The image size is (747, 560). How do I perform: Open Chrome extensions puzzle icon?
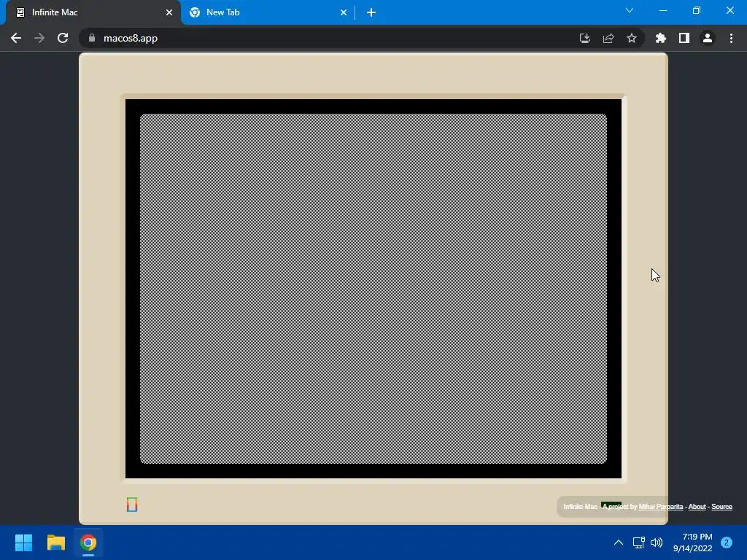click(661, 38)
